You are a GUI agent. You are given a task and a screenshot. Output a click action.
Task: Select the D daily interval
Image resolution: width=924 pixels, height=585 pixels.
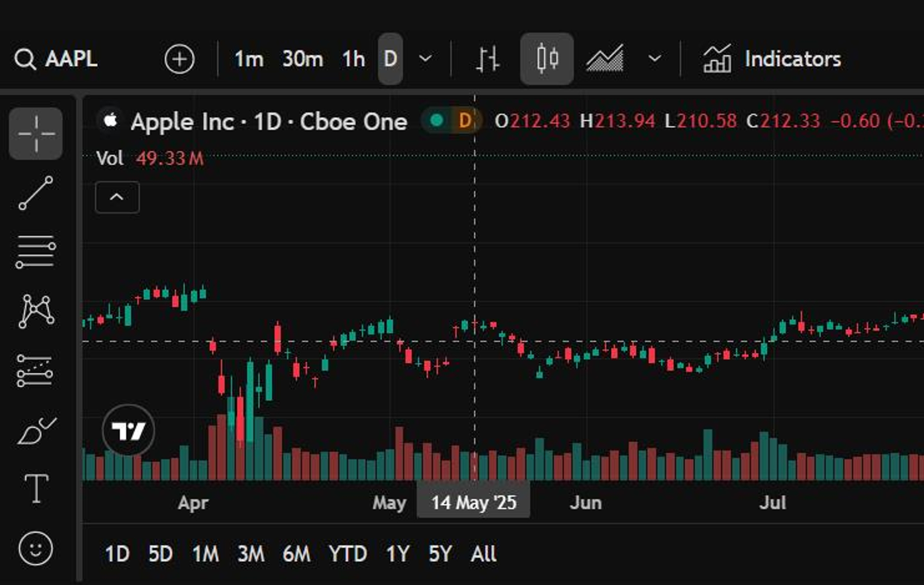390,59
